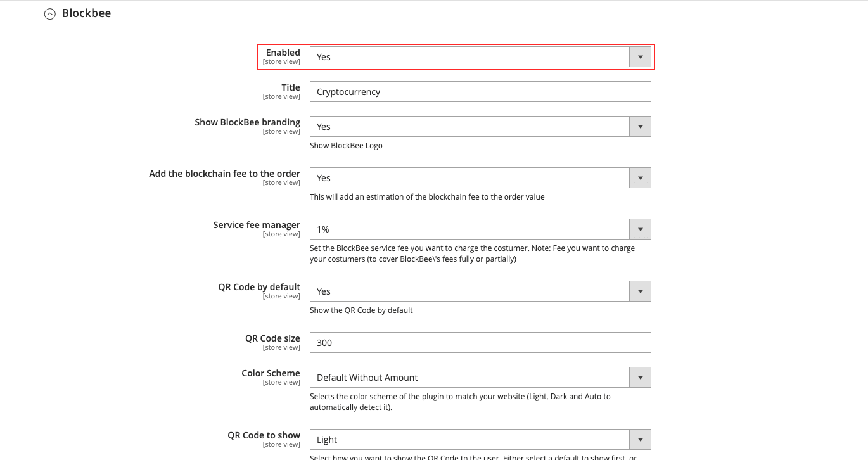868x460 pixels.
Task: Open the Enabled dropdown showing Yes
Action: coord(469,56)
